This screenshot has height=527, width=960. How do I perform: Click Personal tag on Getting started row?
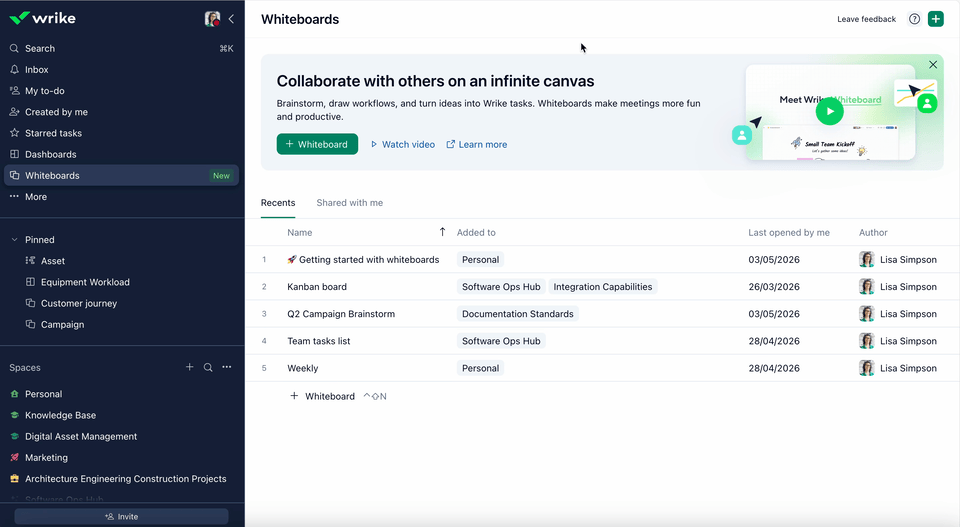coord(481,260)
